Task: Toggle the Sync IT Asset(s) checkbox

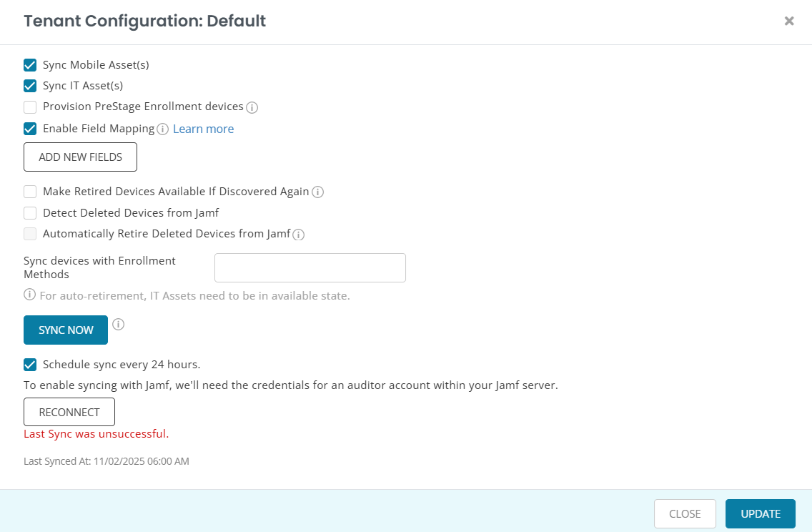Action: tap(30, 87)
